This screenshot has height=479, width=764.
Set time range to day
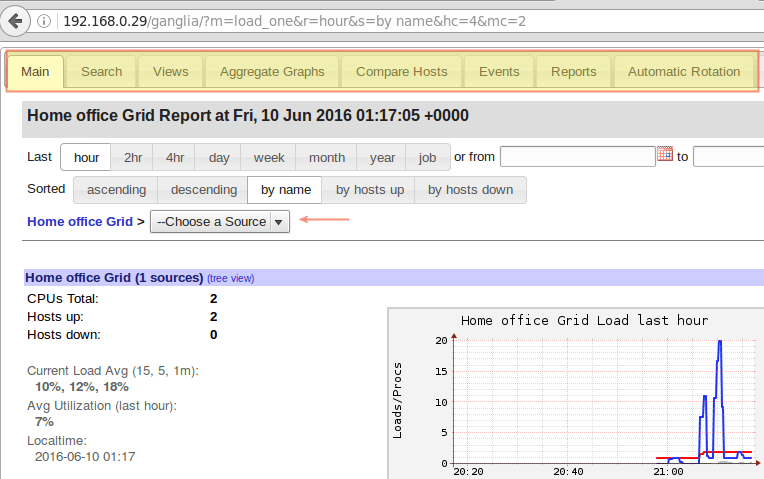[x=219, y=158]
